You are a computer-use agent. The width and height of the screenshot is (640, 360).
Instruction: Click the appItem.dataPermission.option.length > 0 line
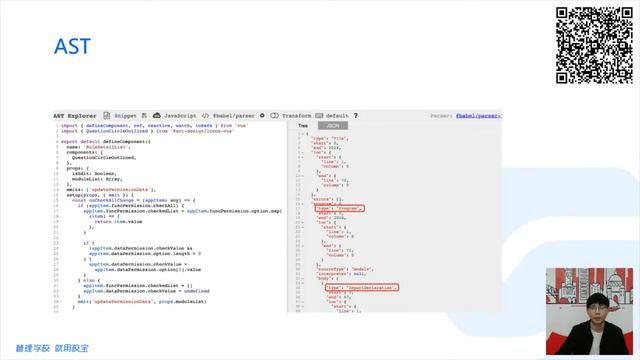tap(145, 253)
